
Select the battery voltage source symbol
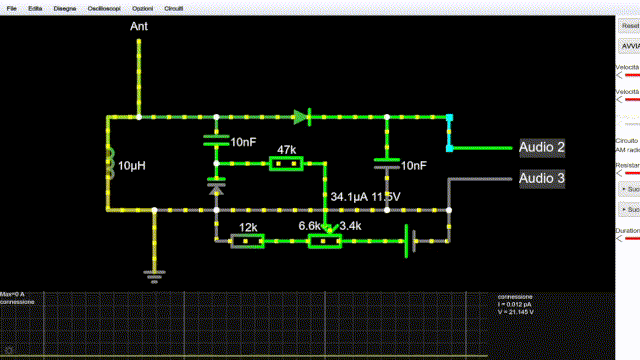[411, 241]
